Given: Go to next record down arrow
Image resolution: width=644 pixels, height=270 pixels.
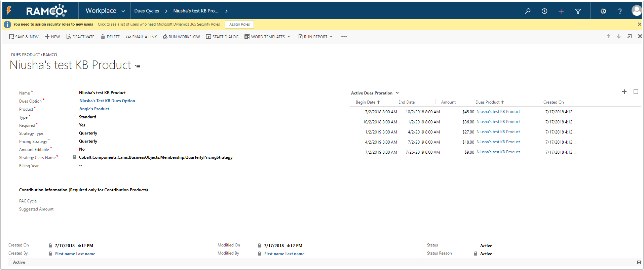Looking at the screenshot, I should (619, 36).
